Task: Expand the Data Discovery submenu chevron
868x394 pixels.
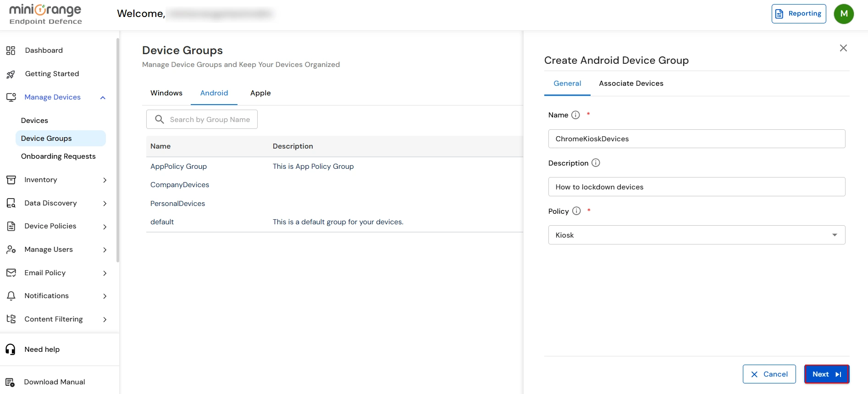Action: pyautogui.click(x=105, y=204)
